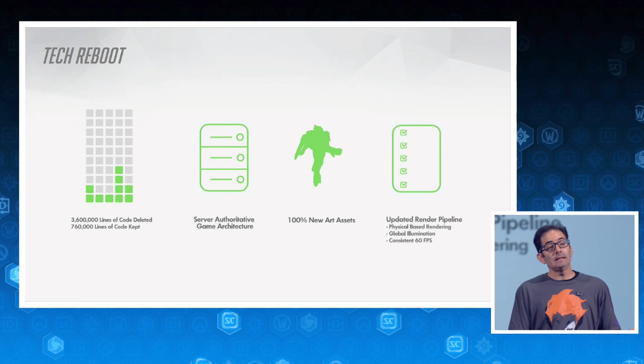Click the bottom server row's circle indicator
Image resolution: width=644 pixels, height=364 pixels.
tap(240, 179)
